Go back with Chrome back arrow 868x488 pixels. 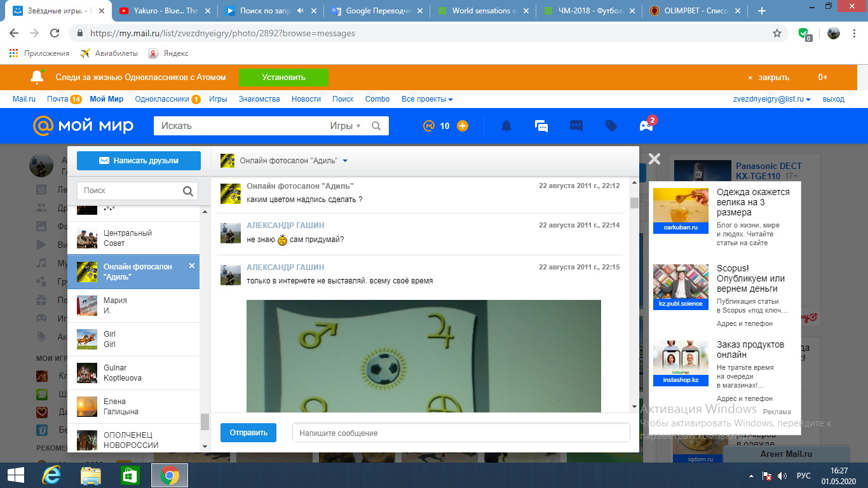coord(14,33)
